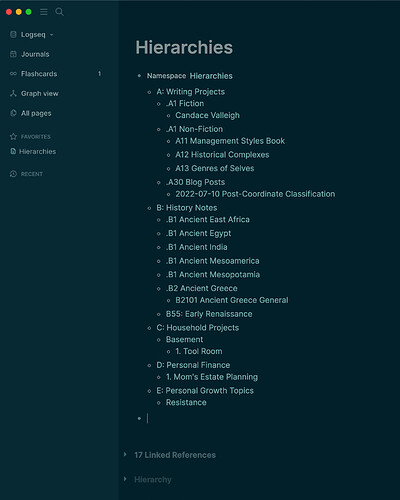Open the .B1 Ancient Egypt link

coord(198,233)
